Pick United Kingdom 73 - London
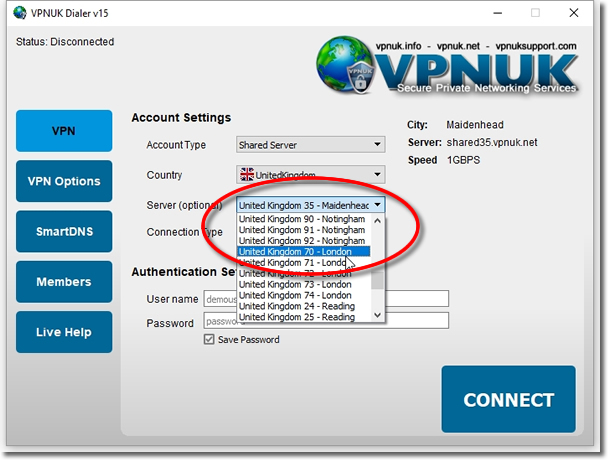The image size is (608, 460). pyautogui.click(x=304, y=284)
